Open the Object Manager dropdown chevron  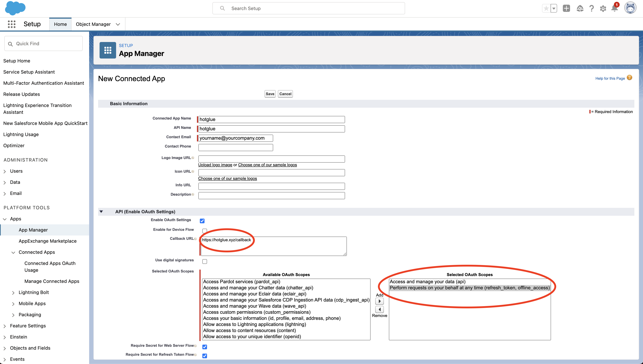click(x=118, y=24)
